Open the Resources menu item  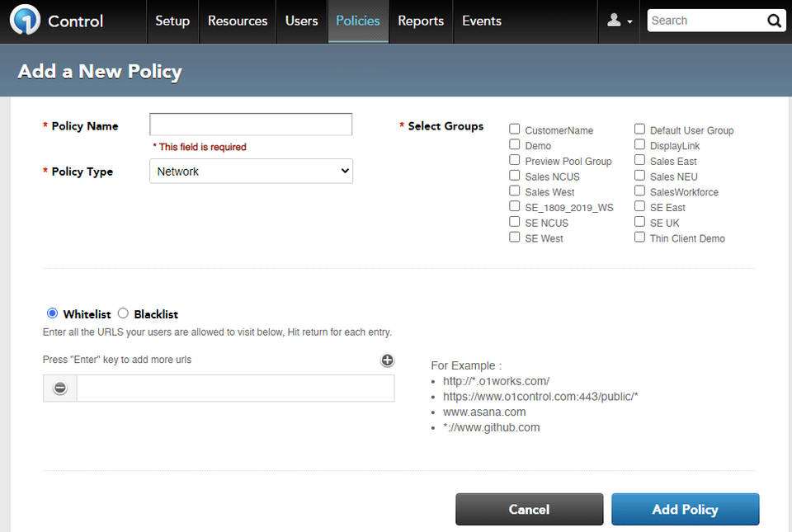click(x=237, y=21)
